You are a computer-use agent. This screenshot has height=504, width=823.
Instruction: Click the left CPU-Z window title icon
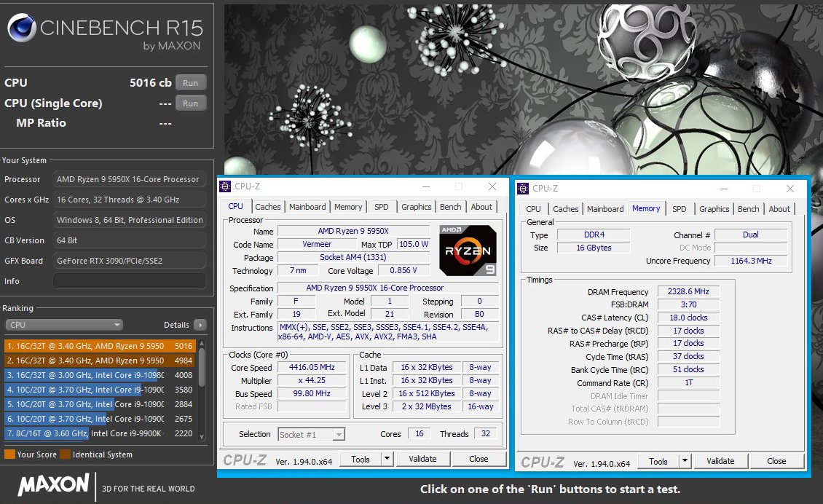point(225,186)
